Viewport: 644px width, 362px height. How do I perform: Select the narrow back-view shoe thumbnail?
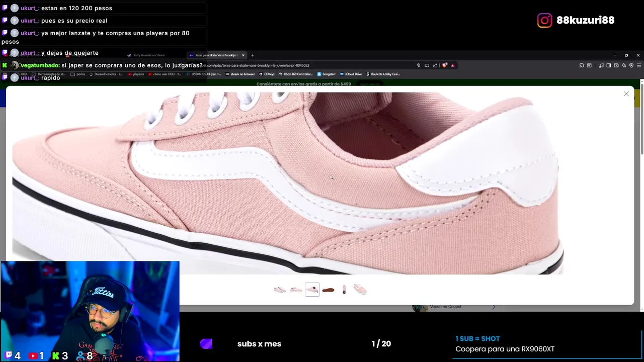pyautogui.click(x=344, y=290)
